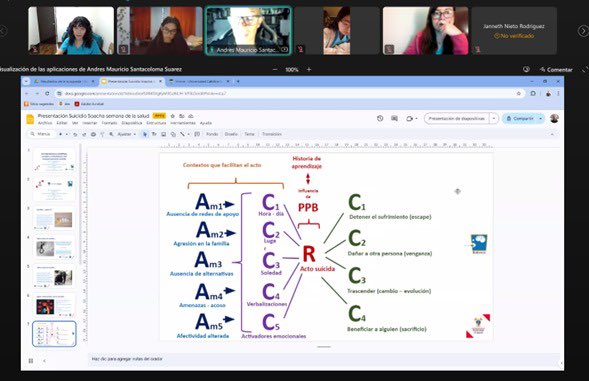Viewport: 589px width, 381px height.
Task: Bookmark this page with the address bar star
Action: point(519,93)
